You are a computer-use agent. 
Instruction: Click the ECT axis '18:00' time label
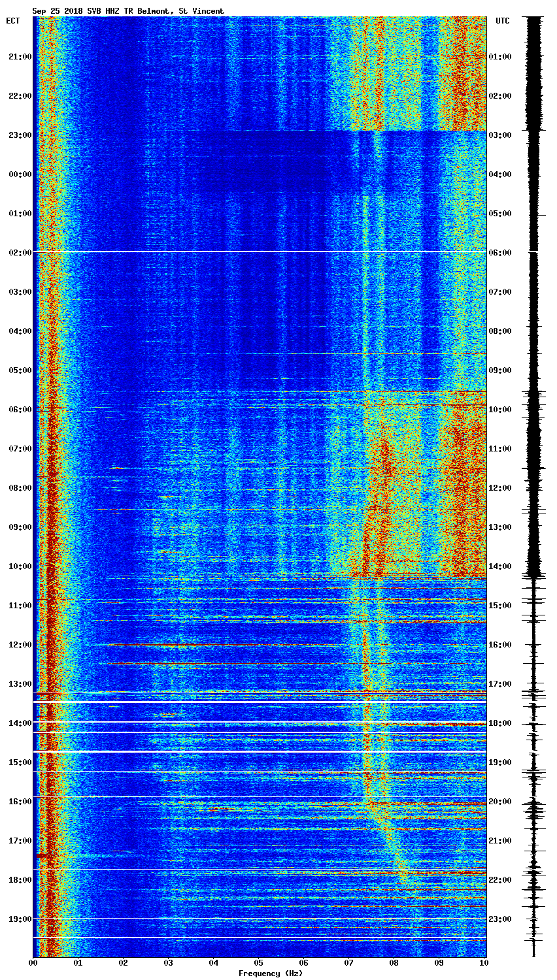(20, 880)
